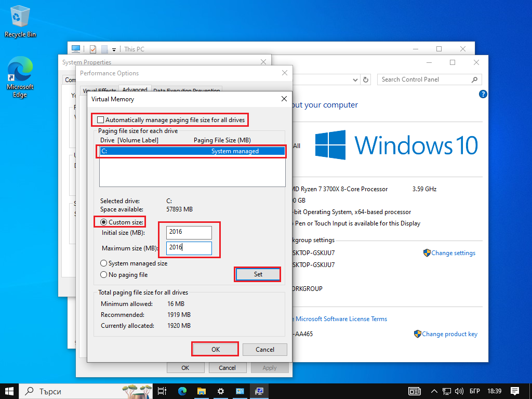Maximize the Control Panel System window

453,62
